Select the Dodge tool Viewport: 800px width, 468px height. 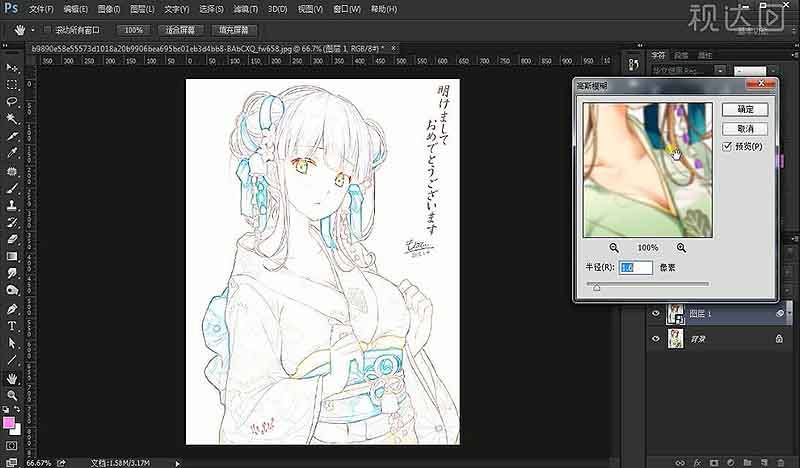12,290
